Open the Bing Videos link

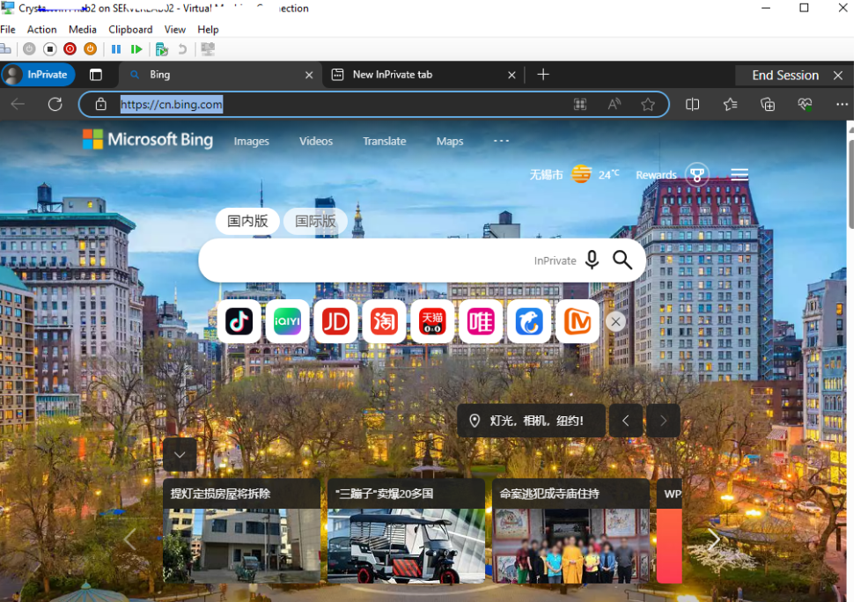coord(316,141)
